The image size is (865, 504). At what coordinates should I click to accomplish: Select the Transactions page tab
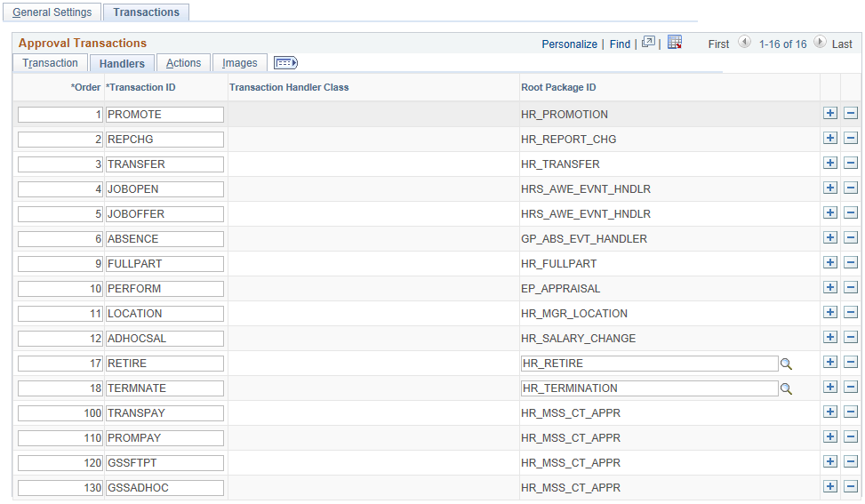(x=146, y=12)
